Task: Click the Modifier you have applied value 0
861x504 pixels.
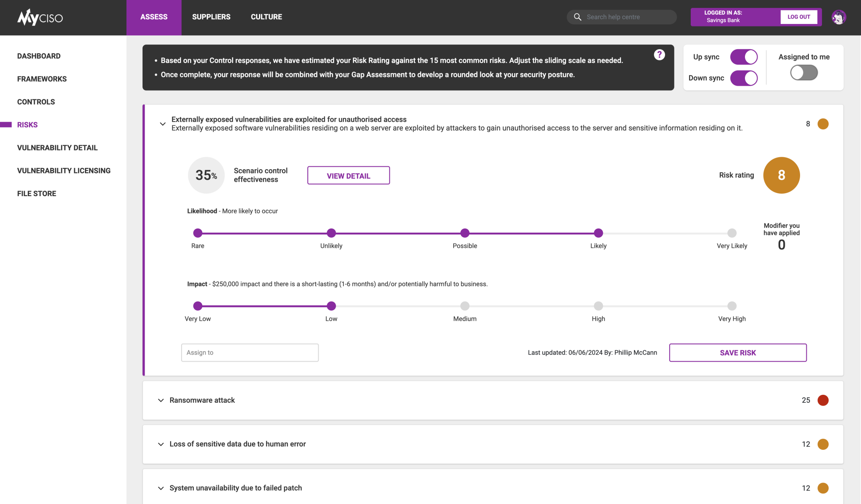Action: point(782,245)
